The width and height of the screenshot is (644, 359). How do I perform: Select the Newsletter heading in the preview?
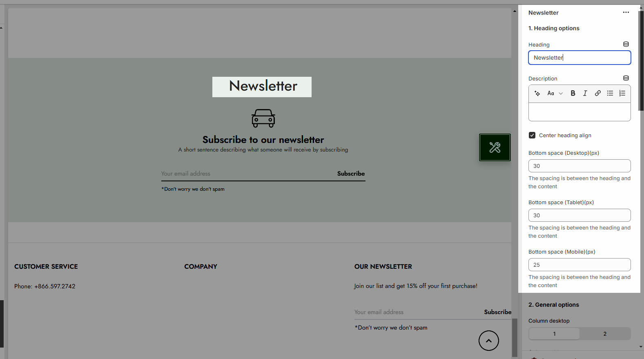click(x=263, y=86)
